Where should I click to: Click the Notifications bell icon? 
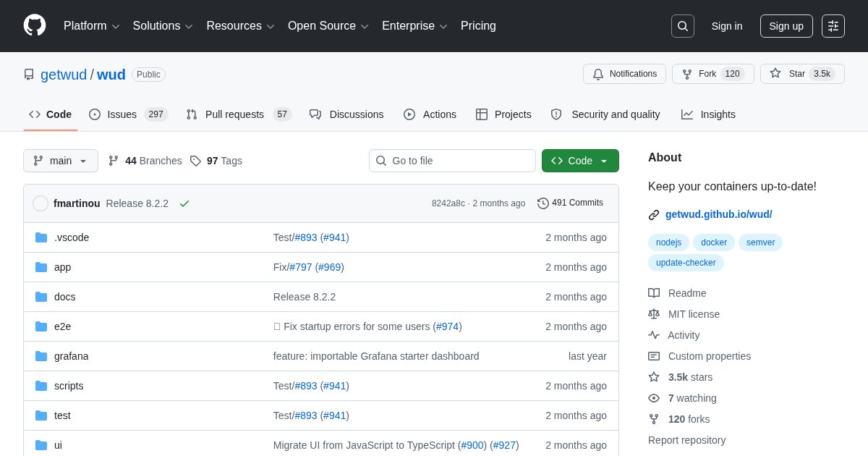[598, 74]
